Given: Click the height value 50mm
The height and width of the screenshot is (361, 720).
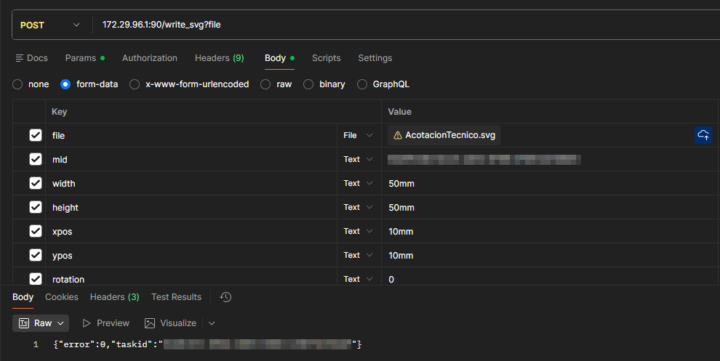Looking at the screenshot, I should 401,208.
